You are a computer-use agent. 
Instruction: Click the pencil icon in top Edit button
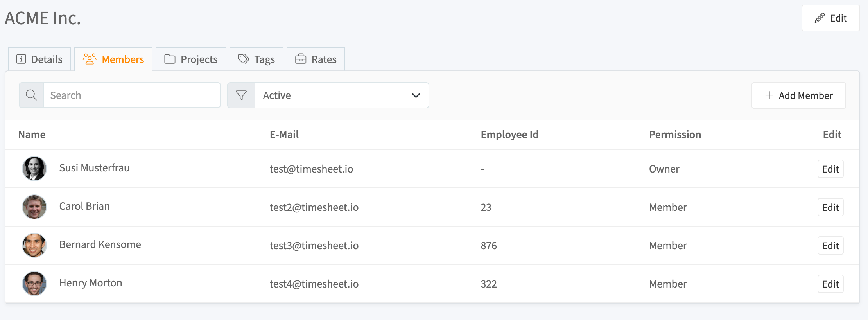[820, 18]
